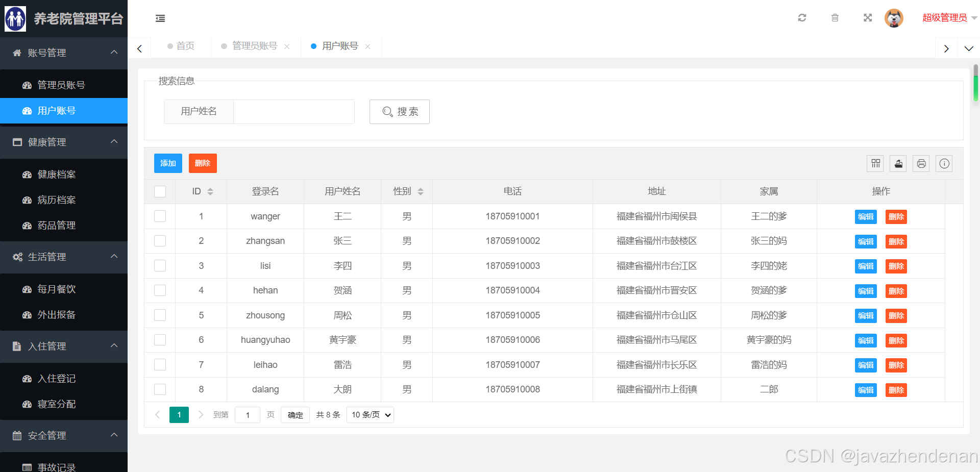Click the platform logo icon

click(15, 19)
